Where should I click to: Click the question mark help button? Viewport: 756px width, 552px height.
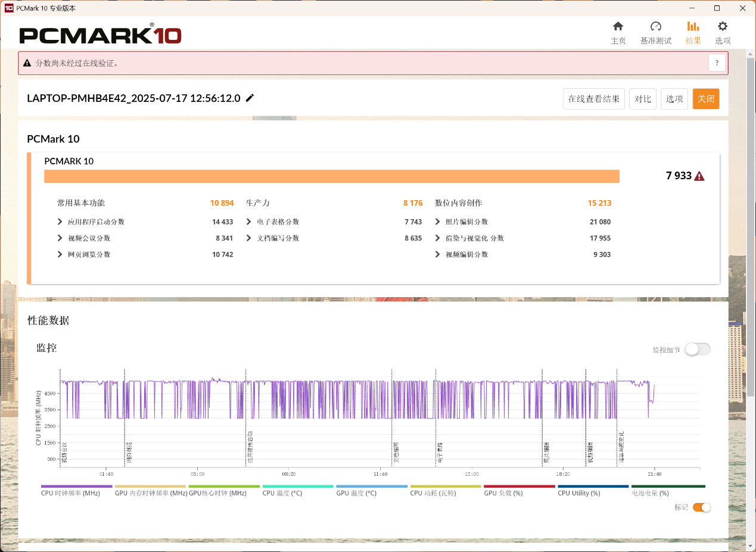717,63
